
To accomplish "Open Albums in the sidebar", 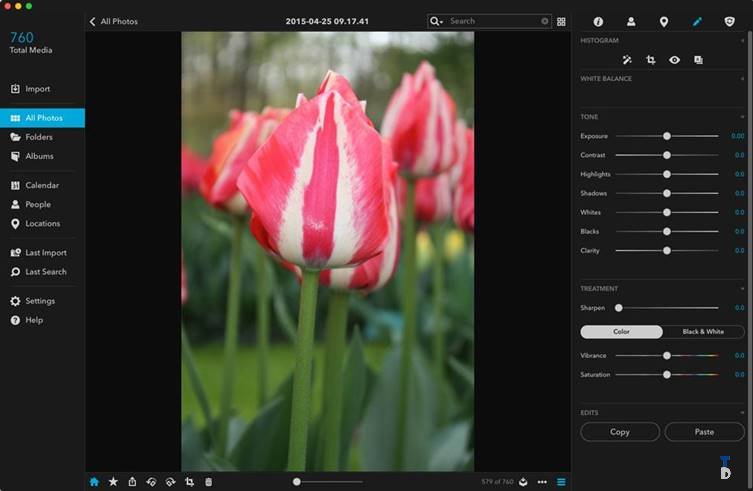I will coord(39,156).
